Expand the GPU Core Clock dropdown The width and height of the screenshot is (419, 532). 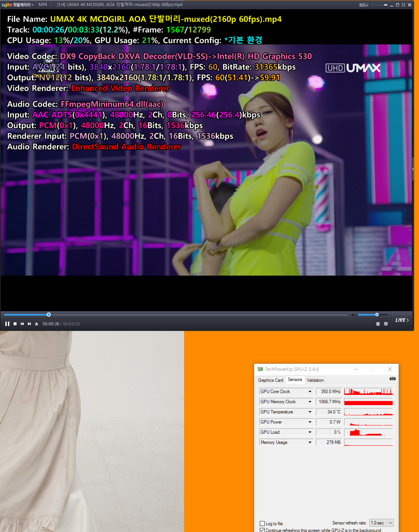[x=310, y=392]
